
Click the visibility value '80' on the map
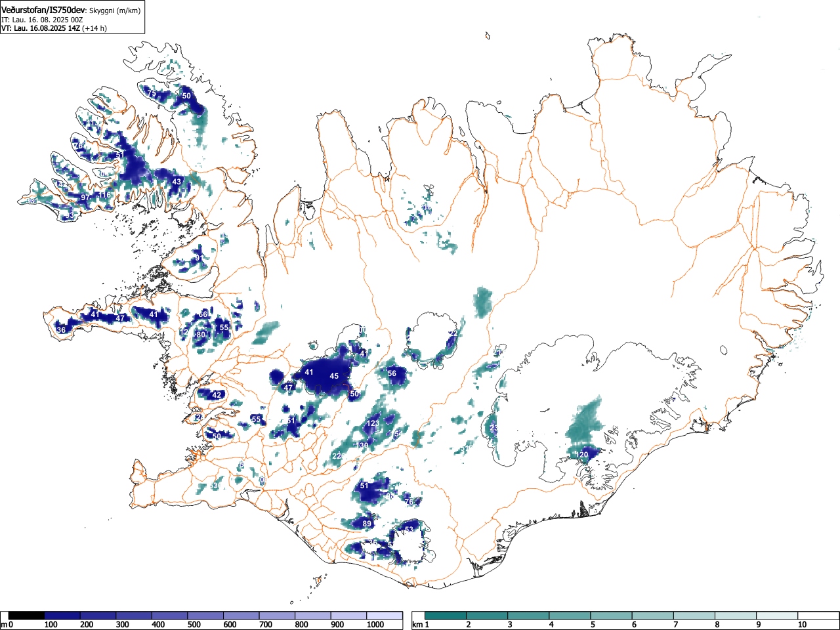[201, 335]
